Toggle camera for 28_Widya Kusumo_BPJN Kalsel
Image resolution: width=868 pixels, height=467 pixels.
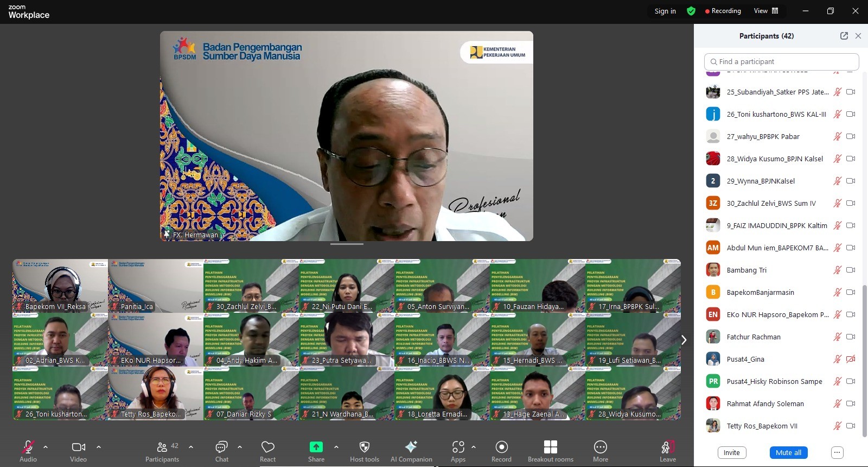click(x=851, y=159)
